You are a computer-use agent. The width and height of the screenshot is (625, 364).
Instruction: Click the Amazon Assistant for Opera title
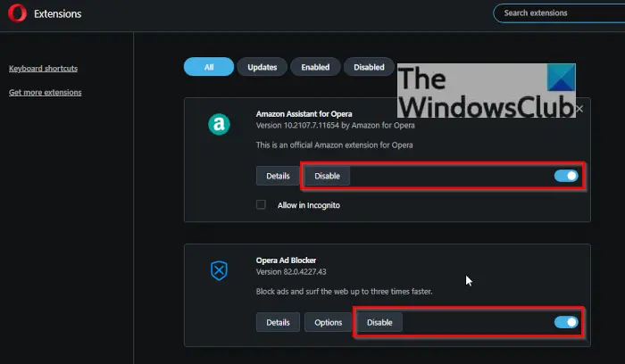[304, 114]
